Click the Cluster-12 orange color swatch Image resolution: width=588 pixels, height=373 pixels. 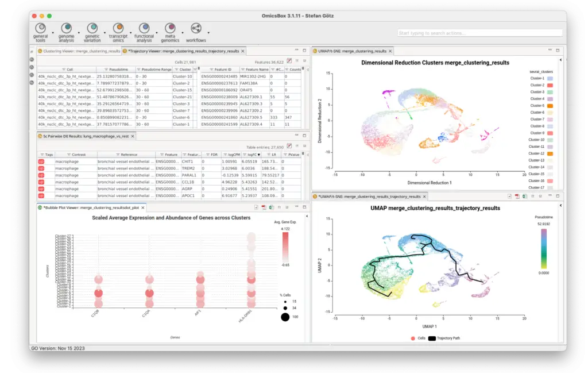(550, 153)
